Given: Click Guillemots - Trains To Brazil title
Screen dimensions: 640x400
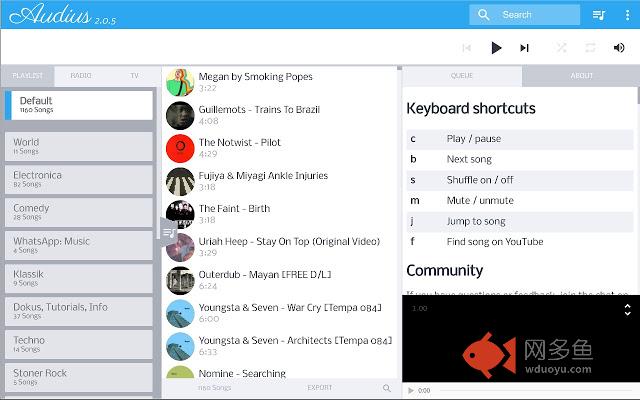Looking at the screenshot, I should click(259, 110).
